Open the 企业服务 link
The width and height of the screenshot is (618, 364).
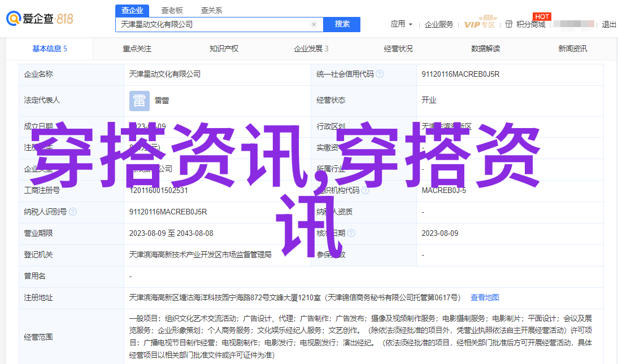[439, 24]
